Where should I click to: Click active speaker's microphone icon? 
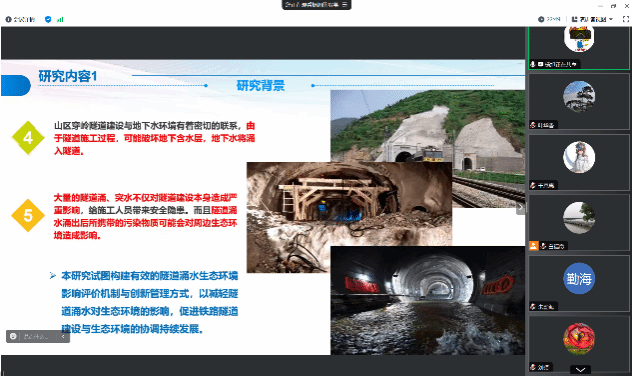(x=532, y=64)
